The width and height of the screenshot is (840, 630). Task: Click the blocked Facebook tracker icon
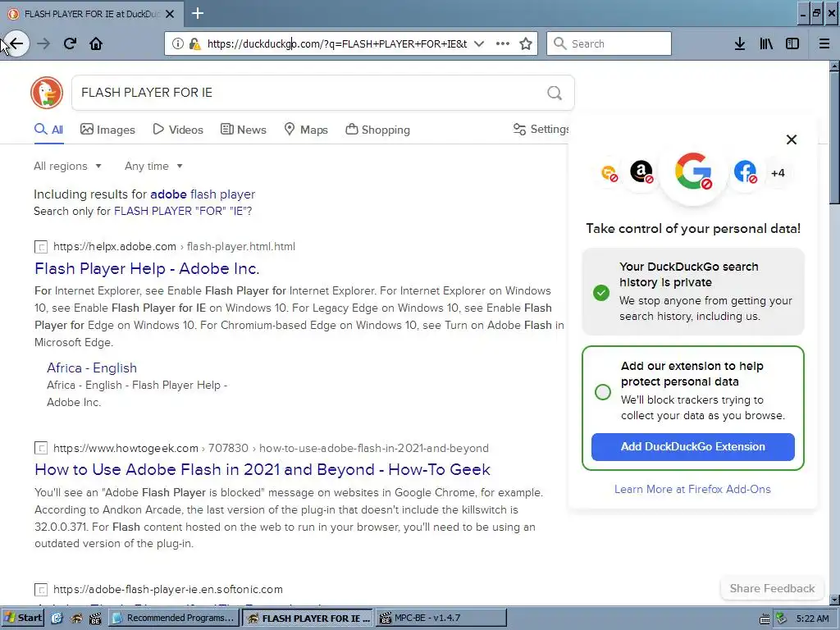[x=745, y=172]
